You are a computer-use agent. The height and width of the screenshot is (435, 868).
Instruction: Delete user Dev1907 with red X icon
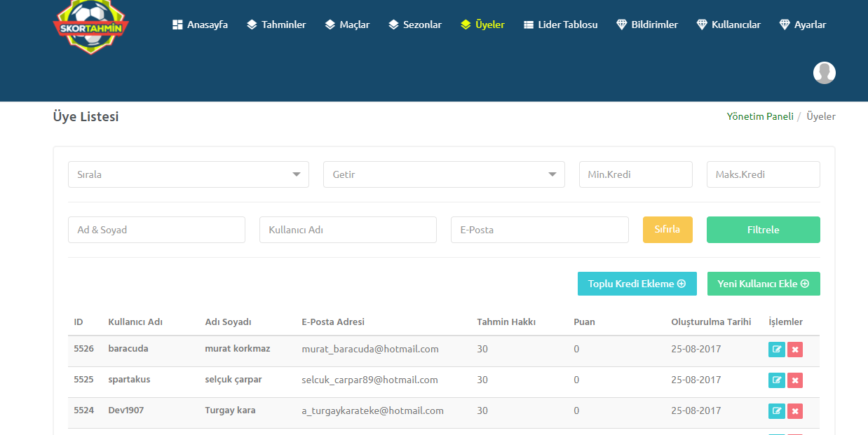point(795,411)
